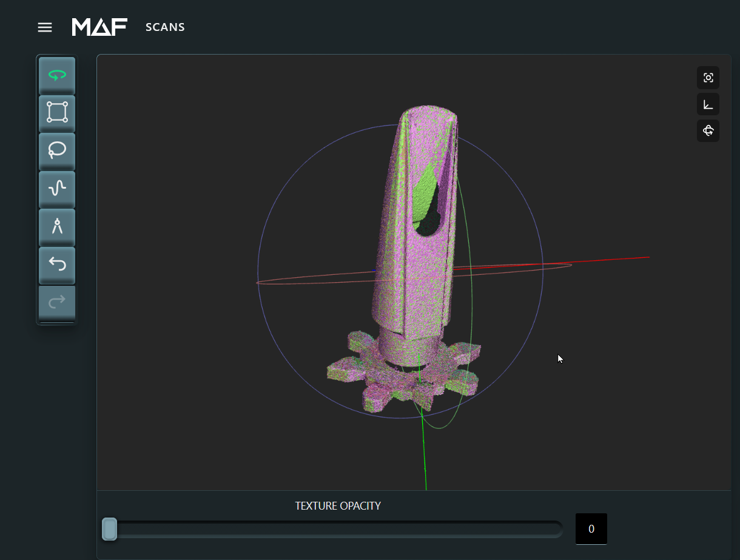
Task: Open the SCANS section
Action: click(164, 27)
